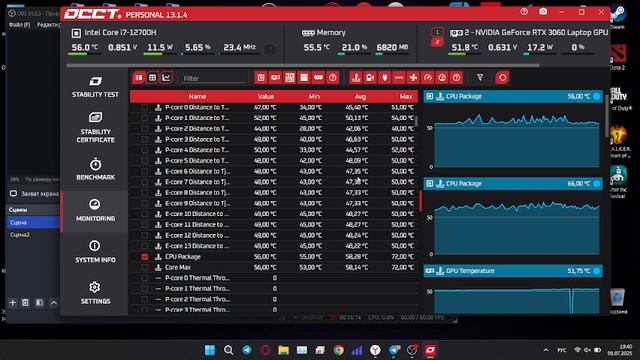Toggle motherboard hardware sensor filter
This screenshot has height=360, width=640.
(x=290, y=78)
